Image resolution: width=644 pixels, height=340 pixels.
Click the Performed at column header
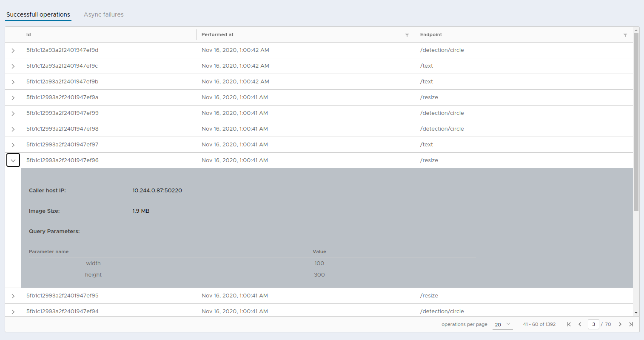click(x=217, y=35)
